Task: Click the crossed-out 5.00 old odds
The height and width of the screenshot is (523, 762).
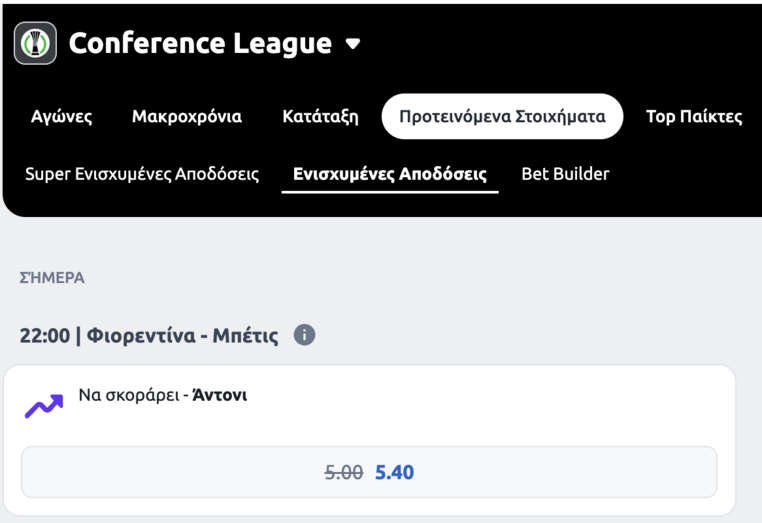Action: [344, 472]
